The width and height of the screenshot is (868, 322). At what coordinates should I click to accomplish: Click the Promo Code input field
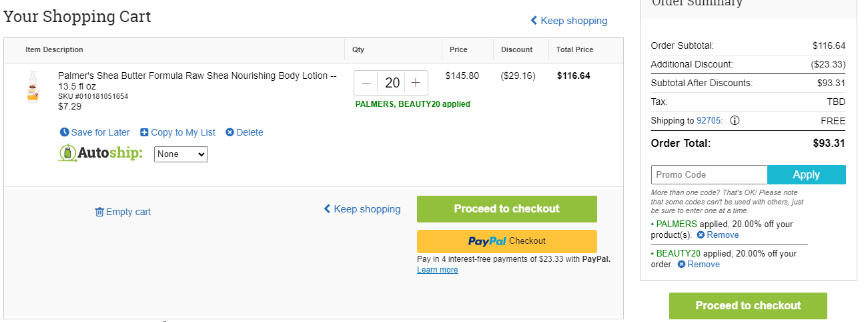point(709,174)
